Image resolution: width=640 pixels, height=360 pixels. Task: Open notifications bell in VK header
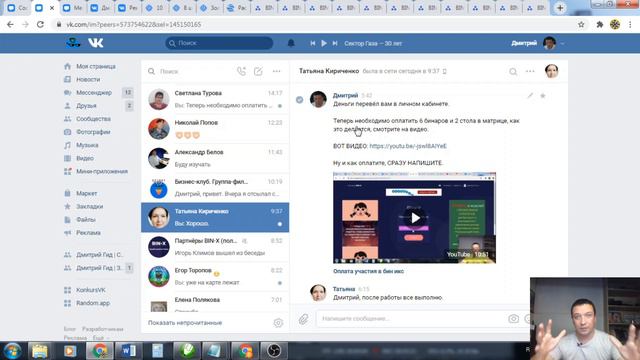coord(291,43)
